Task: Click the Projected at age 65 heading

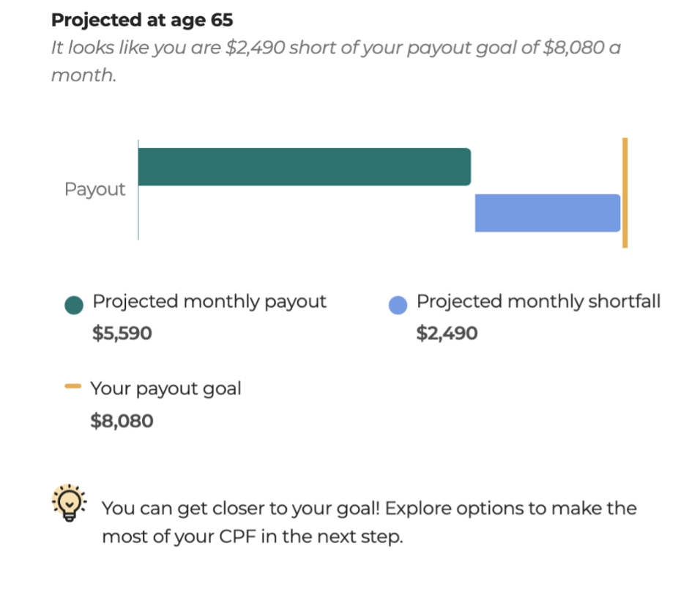Action: [142, 20]
